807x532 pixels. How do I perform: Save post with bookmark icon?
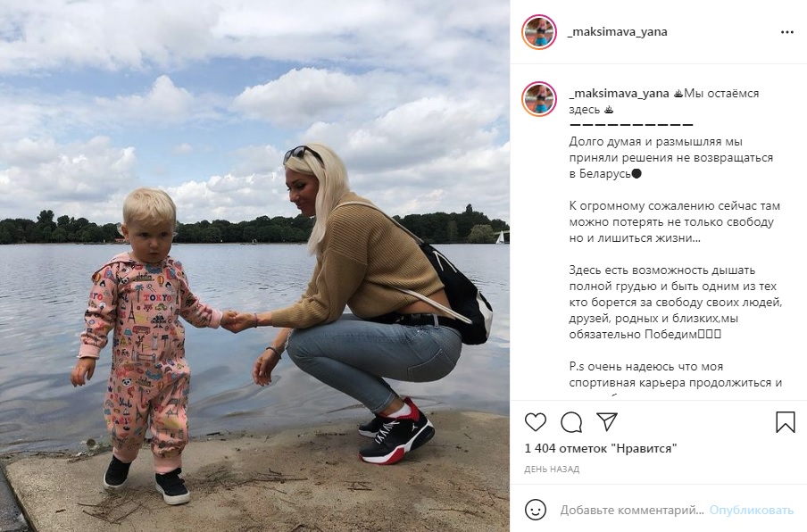click(786, 422)
